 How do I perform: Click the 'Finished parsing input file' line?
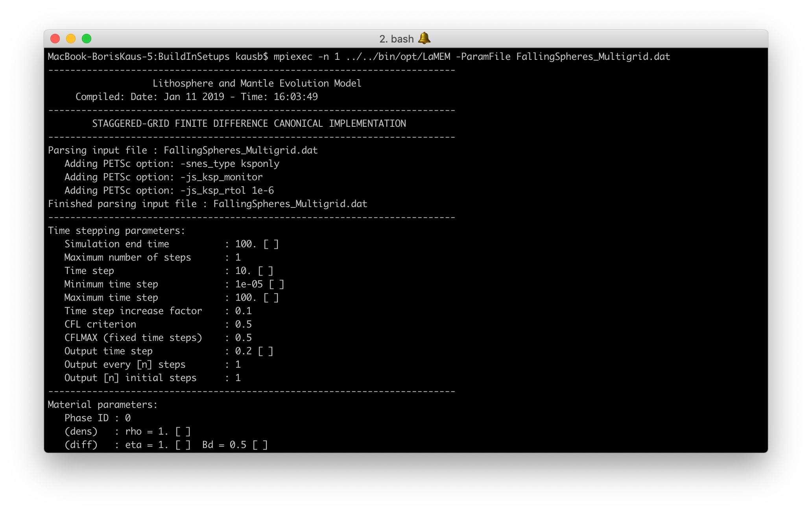click(208, 204)
